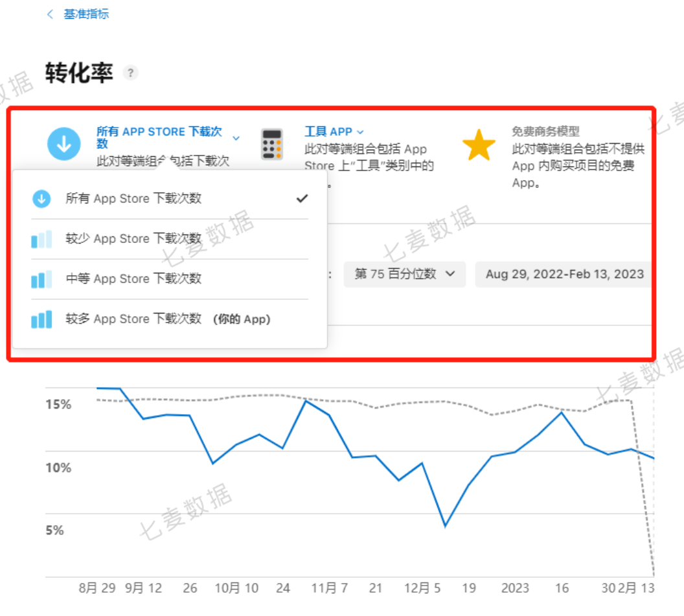Click the 2023 date axis label
The height and width of the screenshot is (616, 684).
pos(515,588)
